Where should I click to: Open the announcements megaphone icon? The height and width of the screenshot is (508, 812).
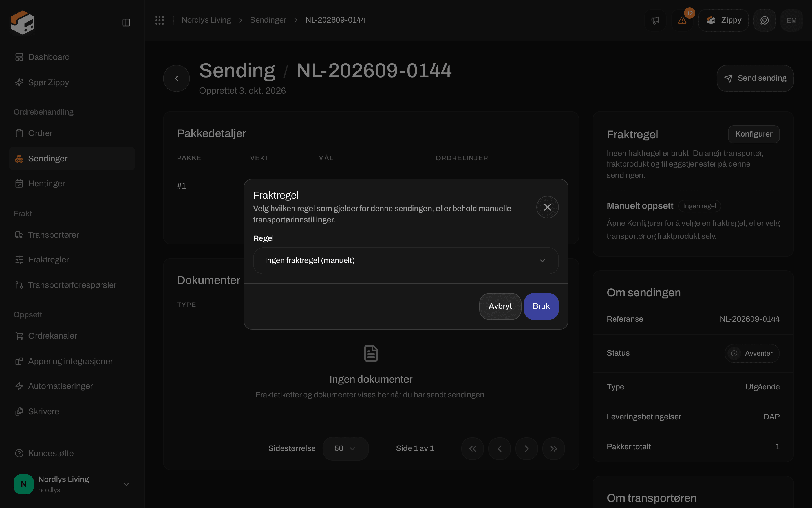(x=655, y=21)
